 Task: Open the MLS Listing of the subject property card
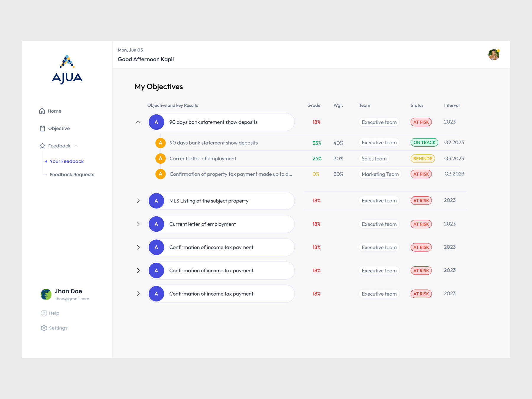[221, 201]
